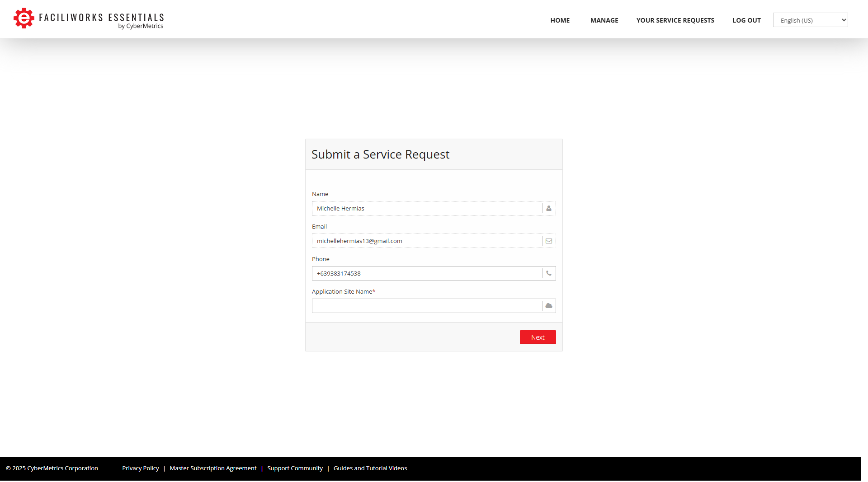
Task: Click the FaciliWorks Essentials gear logo
Action: (x=24, y=19)
